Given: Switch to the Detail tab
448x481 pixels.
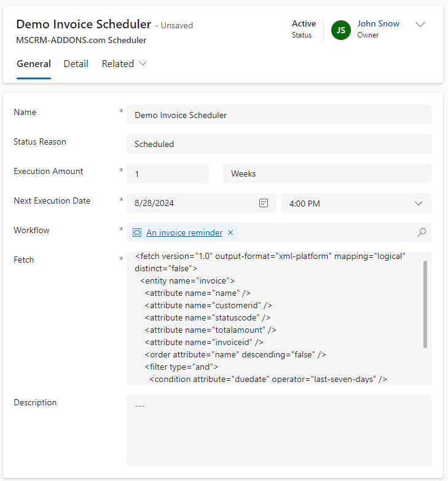Looking at the screenshot, I should tap(76, 64).
